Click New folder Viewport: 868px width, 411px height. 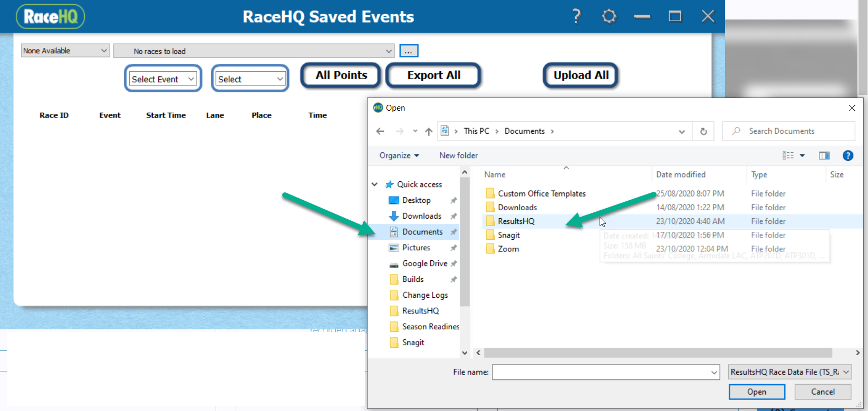point(458,155)
